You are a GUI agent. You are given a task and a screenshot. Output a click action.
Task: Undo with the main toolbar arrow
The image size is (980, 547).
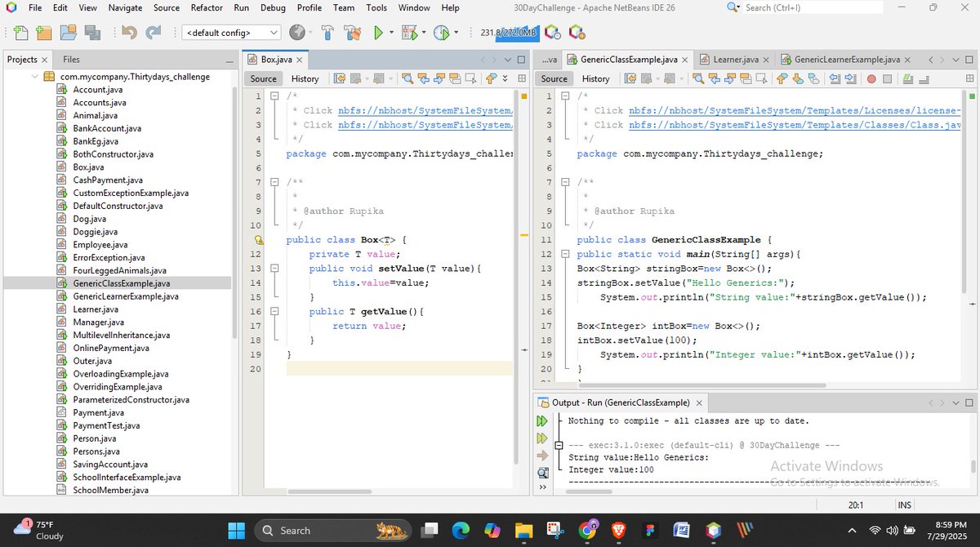click(129, 33)
